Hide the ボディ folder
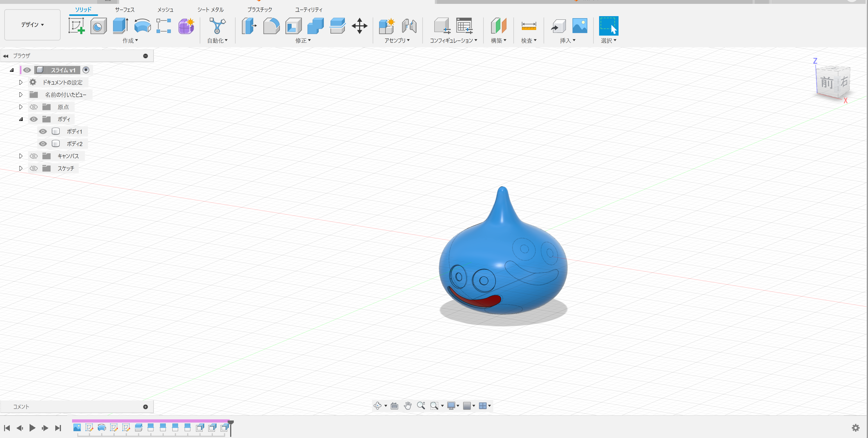Screen dimensions: 868x438 coord(33,119)
